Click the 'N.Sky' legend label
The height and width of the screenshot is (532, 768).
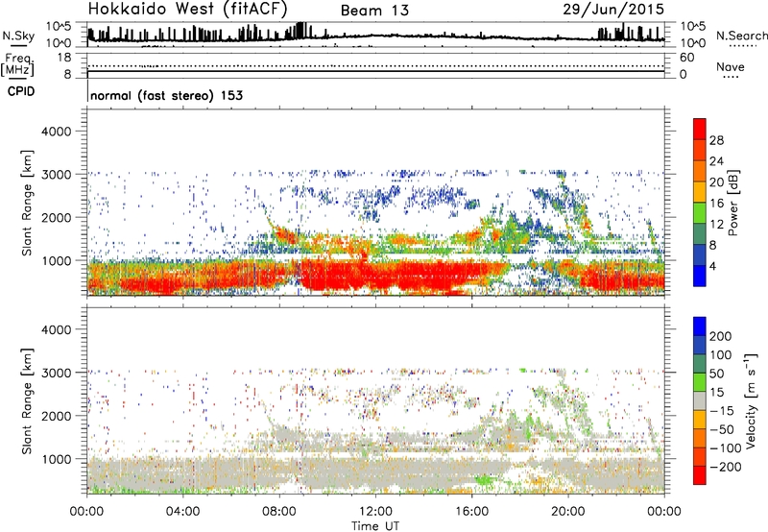click(x=18, y=36)
